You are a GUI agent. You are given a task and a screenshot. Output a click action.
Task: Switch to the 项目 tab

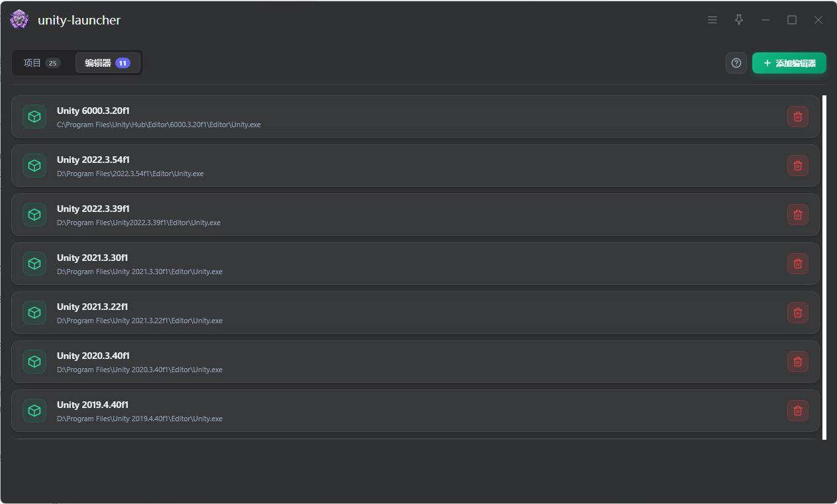pyautogui.click(x=42, y=63)
